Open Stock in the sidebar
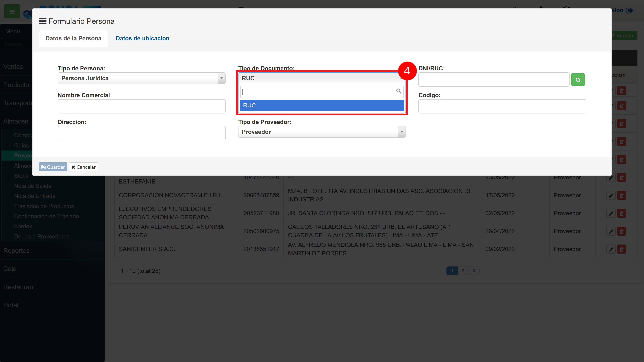 [x=21, y=176]
